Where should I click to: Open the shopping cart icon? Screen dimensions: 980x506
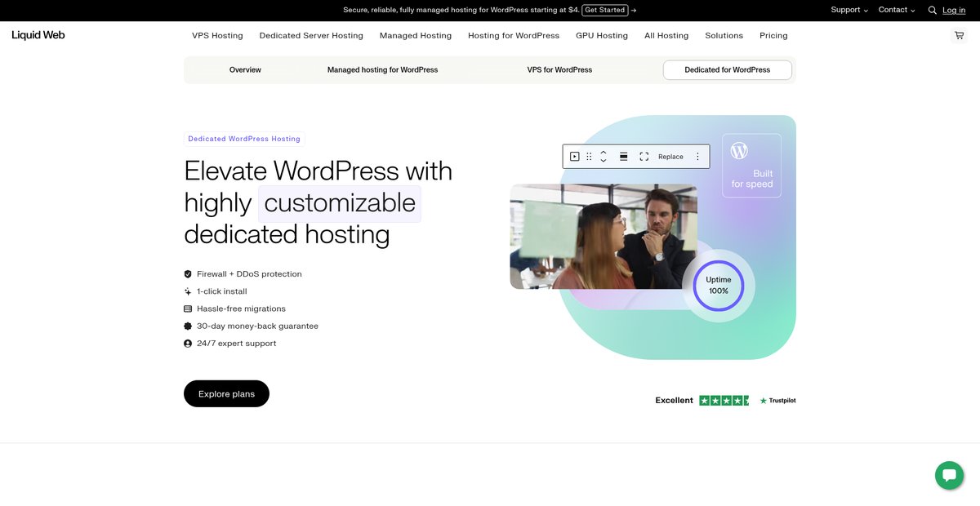coord(959,36)
